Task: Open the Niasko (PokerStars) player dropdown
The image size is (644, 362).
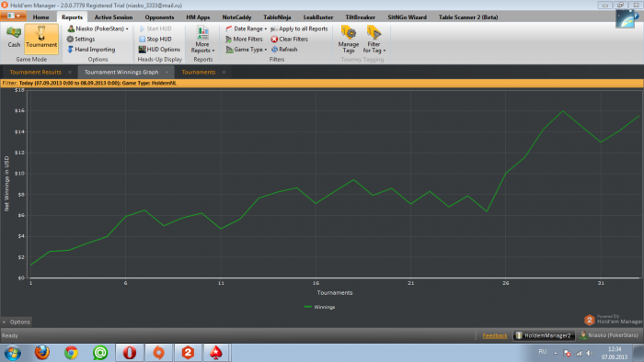Action: click(98, 28)
